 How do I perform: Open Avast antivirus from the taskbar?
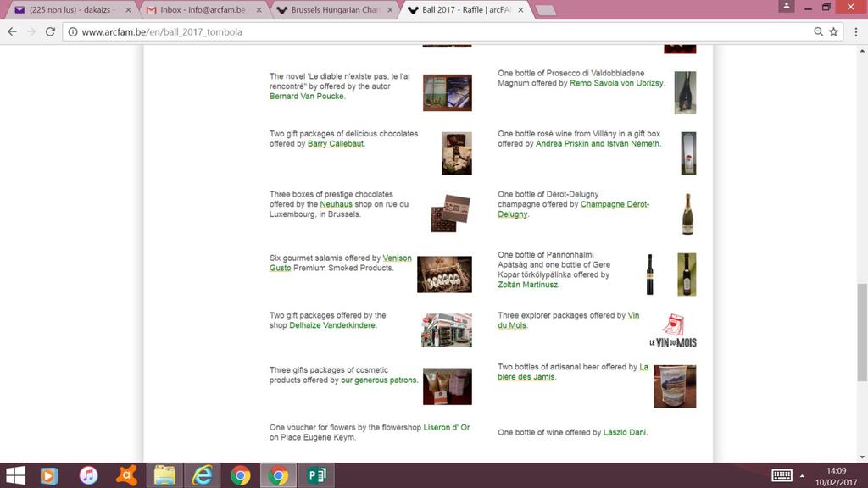tap(126, 475)
